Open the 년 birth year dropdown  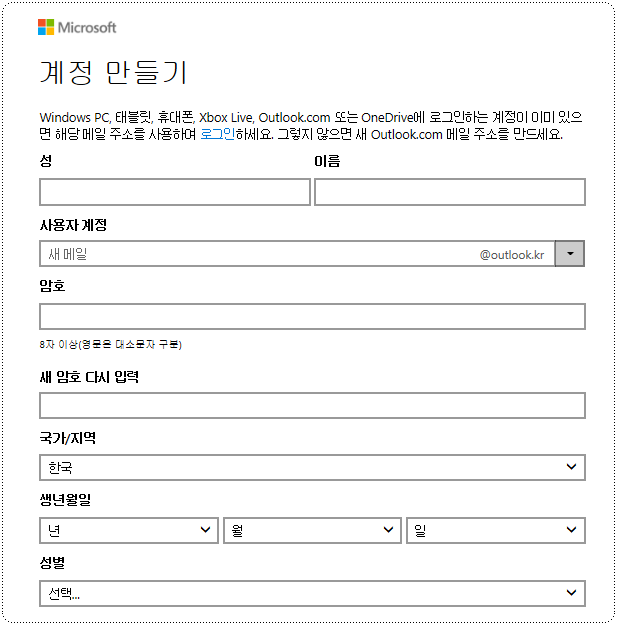129,530
